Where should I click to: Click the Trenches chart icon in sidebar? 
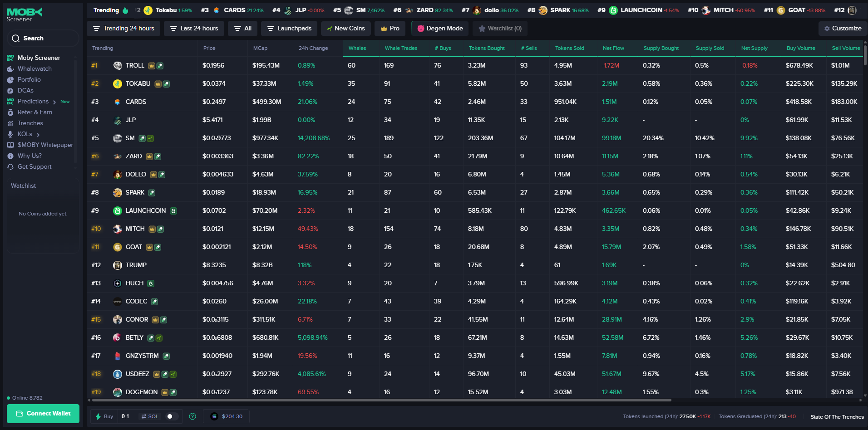(10, 123)
